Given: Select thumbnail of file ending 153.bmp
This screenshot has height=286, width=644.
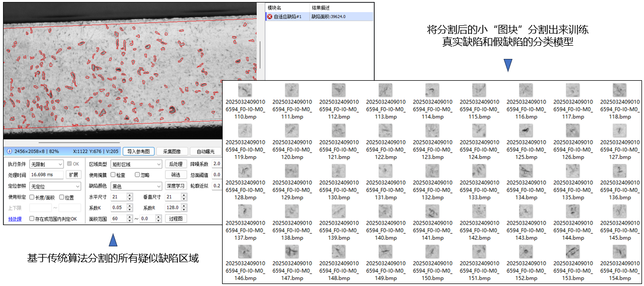Looking at the screenshot, I should 572,251.
